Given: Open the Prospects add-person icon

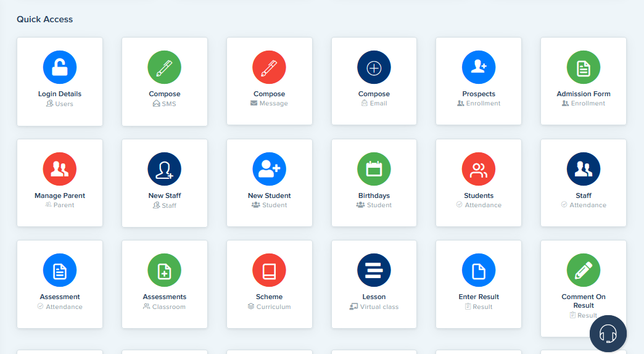Looking at the screenshot, I should coord(479,67).
